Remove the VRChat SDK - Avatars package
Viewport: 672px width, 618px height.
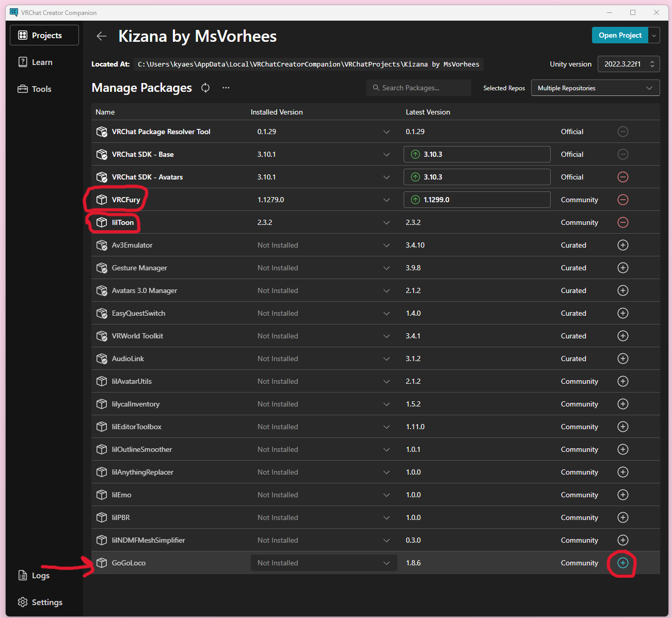[x=623, y=177]
